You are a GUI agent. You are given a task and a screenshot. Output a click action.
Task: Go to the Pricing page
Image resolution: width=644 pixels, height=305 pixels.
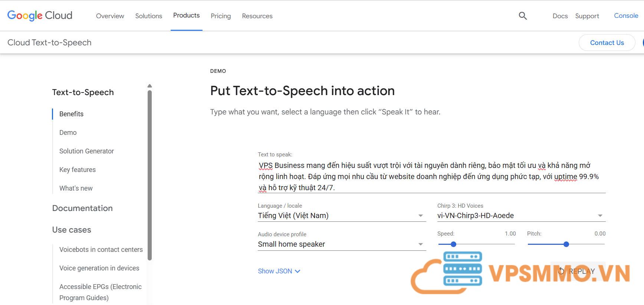tap(221, 16)
